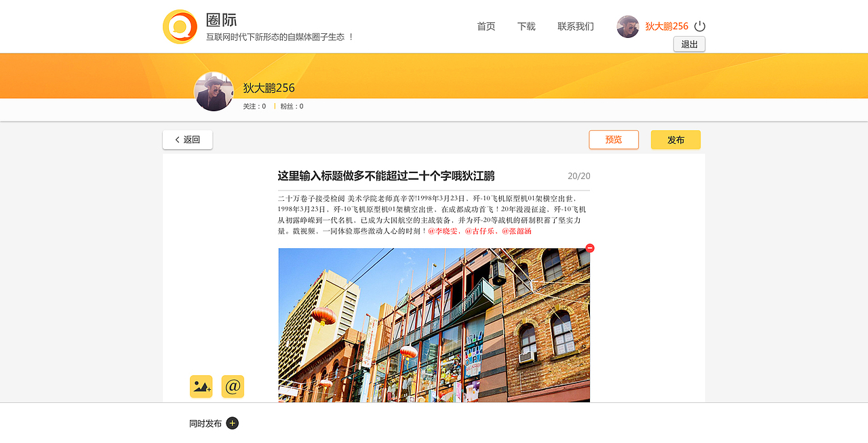
Task: Click the 预览 preview button
Action: tap(614, 140)
